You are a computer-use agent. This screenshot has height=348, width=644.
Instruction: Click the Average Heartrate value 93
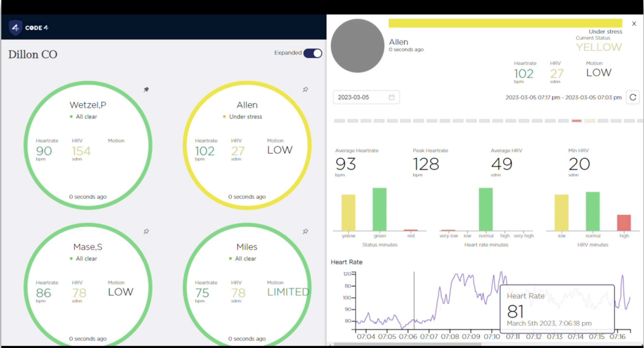[x=346, y=164]
